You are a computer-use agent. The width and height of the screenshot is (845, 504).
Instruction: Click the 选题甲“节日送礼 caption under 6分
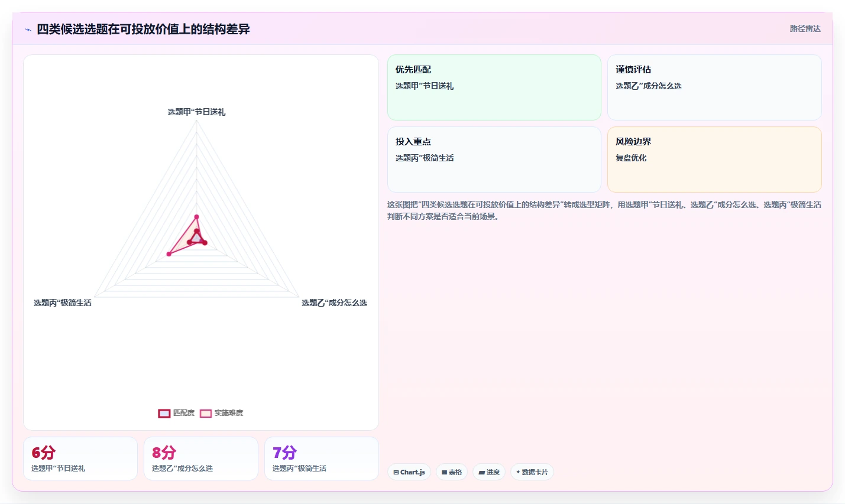(58, 468)
